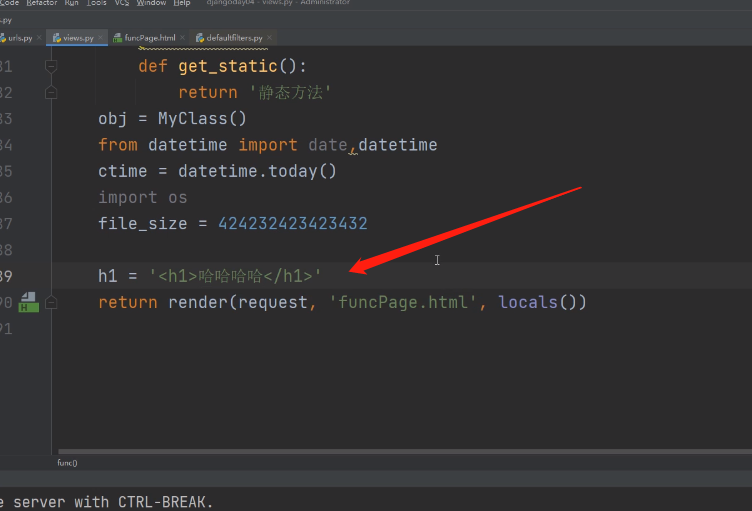Click the 'funcPage.html' string in render
Image resolution: width=752 pixels, height=511 pixels.
point(403,302)
